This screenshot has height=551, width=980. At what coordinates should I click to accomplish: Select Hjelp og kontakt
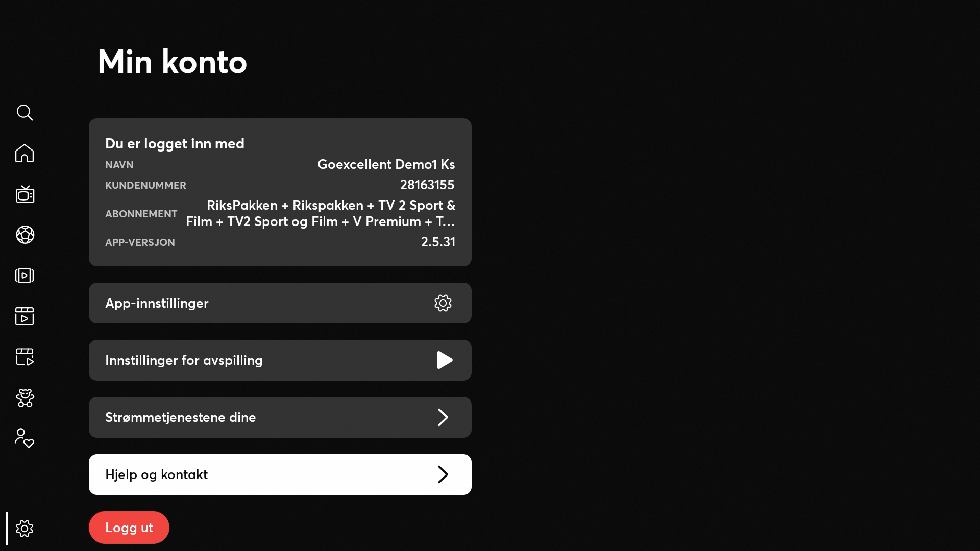pos(280,474)
